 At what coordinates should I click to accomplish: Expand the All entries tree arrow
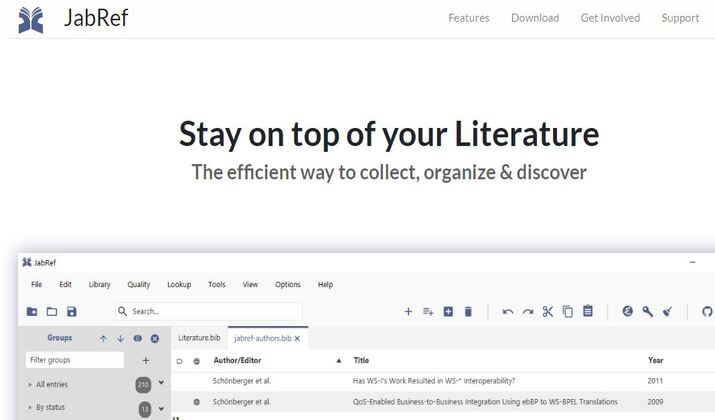coord(30,384)
